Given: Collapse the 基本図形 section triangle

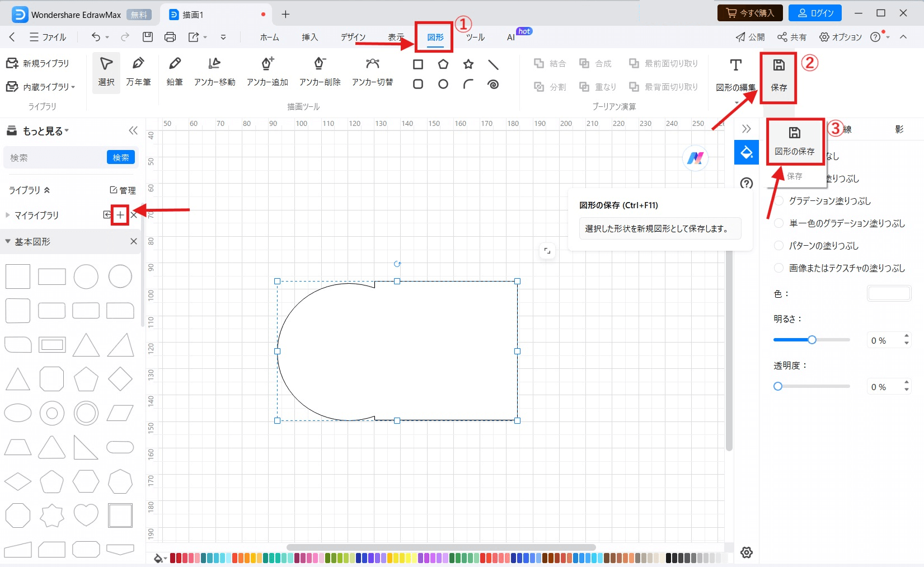Looking at the screenshot, I should coord(8,241).
